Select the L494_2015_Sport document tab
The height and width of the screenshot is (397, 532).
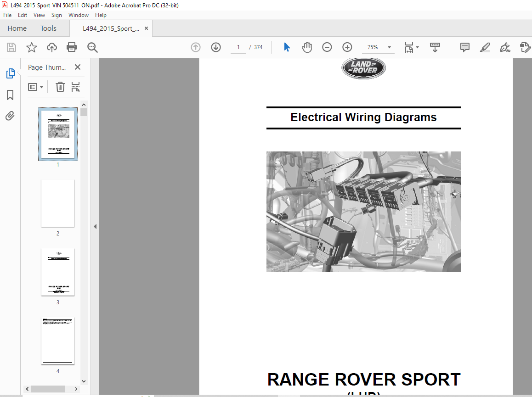(111, 28)
